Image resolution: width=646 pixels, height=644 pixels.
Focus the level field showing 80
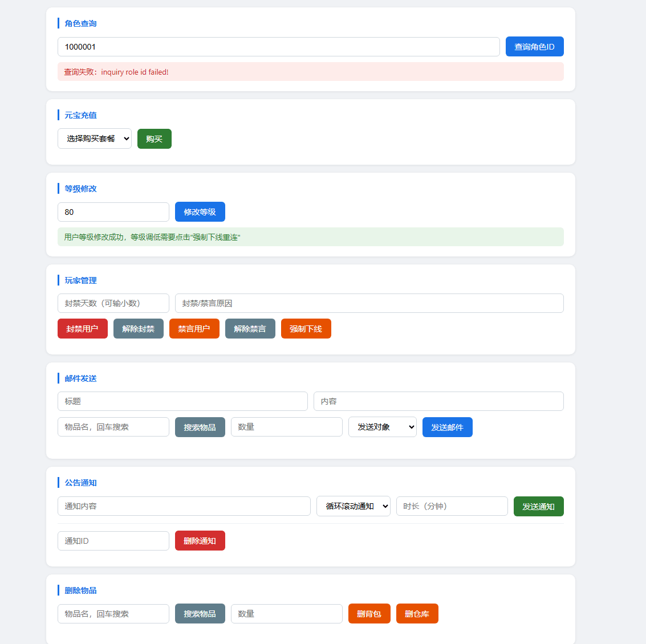113,211
